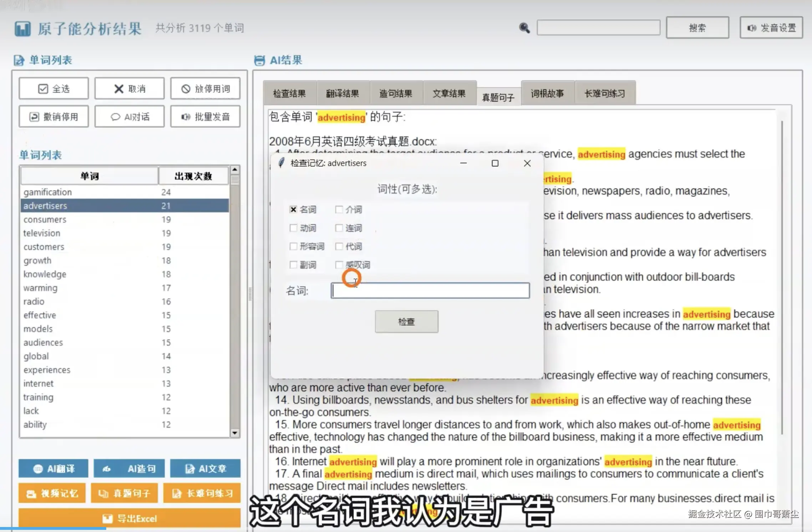Switch to the 翻译结果 tab
The width and height of the screenshot is (812, 532).
click(x=343, y=93)
